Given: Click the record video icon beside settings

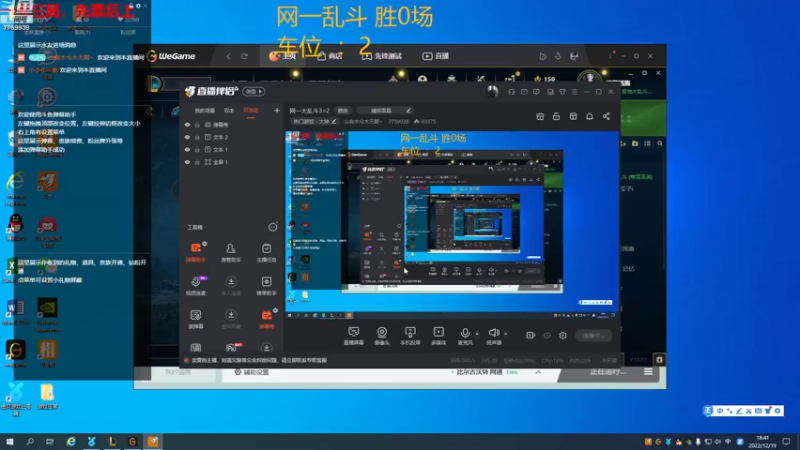Looking at the screenshot, I should 531,335.
